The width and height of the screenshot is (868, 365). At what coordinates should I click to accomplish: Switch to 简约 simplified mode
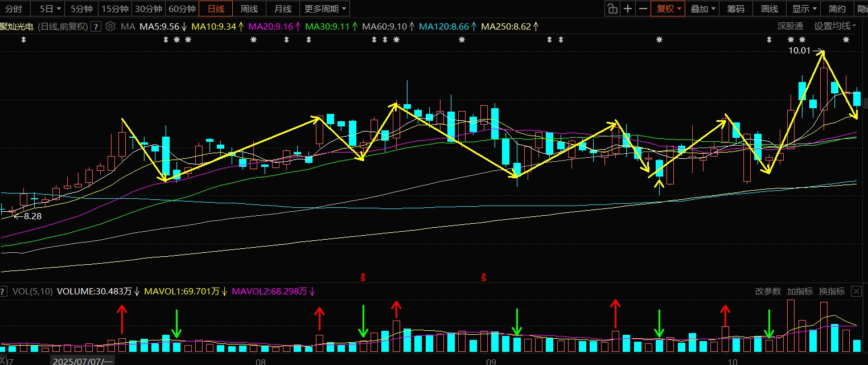point(837,9)
